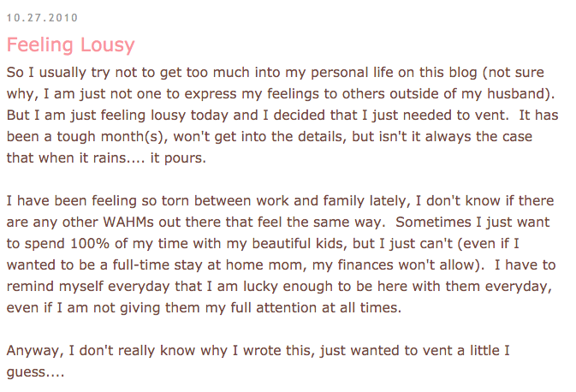Click the word WAHMs in second paragraph
The image size is (576, 392).
[x=128, y=222]
